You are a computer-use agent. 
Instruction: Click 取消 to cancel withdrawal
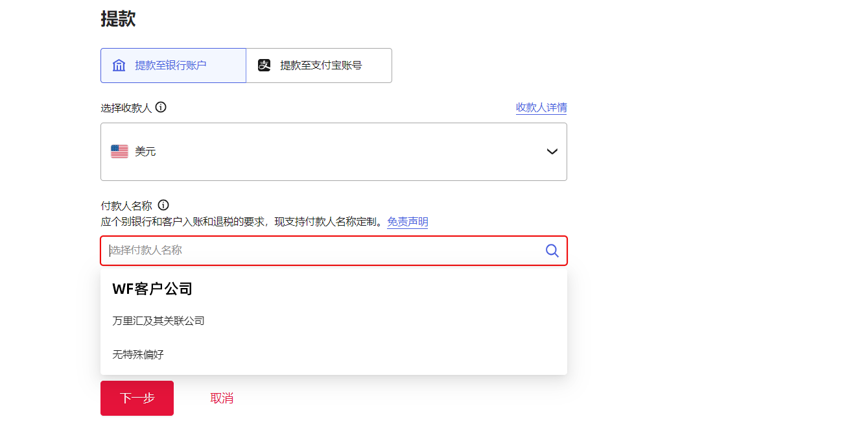(222, 398)
